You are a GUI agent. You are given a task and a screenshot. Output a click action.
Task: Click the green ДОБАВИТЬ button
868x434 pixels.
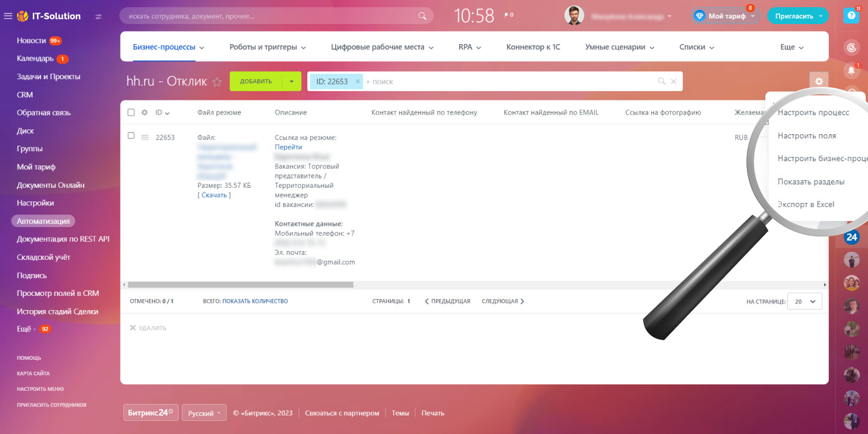click(x=256, y=81)
